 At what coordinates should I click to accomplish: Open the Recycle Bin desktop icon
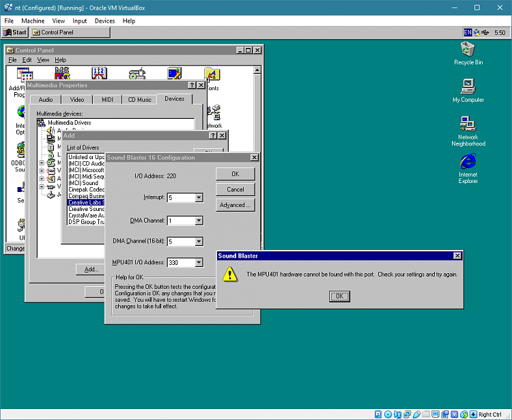click(468, 49)
